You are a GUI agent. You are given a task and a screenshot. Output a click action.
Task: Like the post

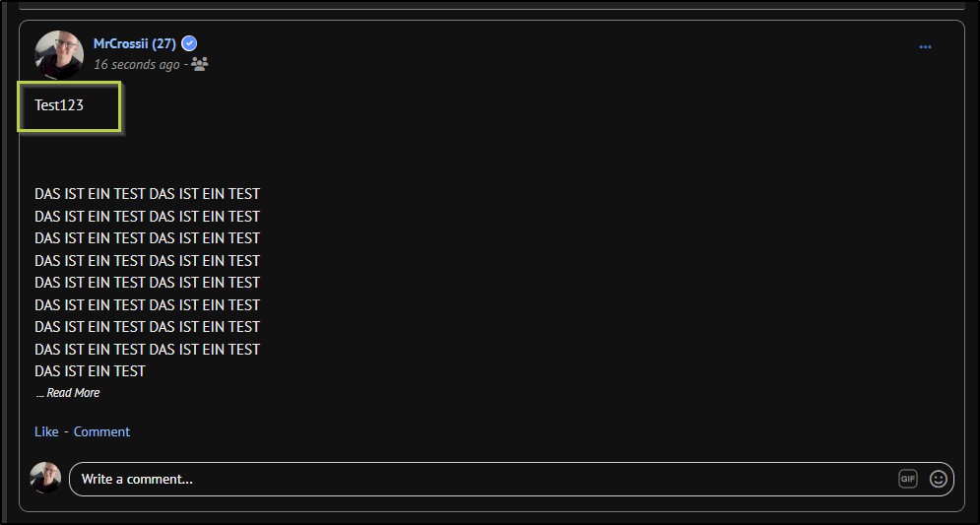[x=46, y=431]
